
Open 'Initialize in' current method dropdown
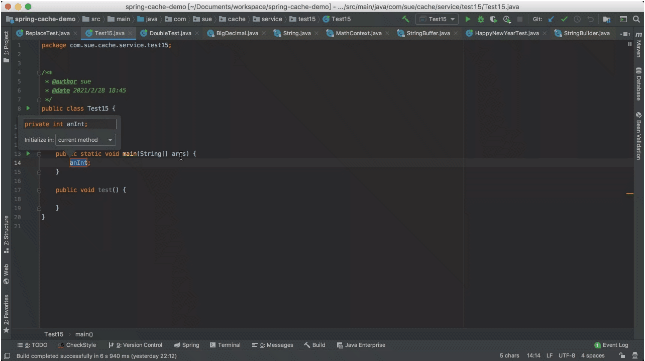click(85, 140)
